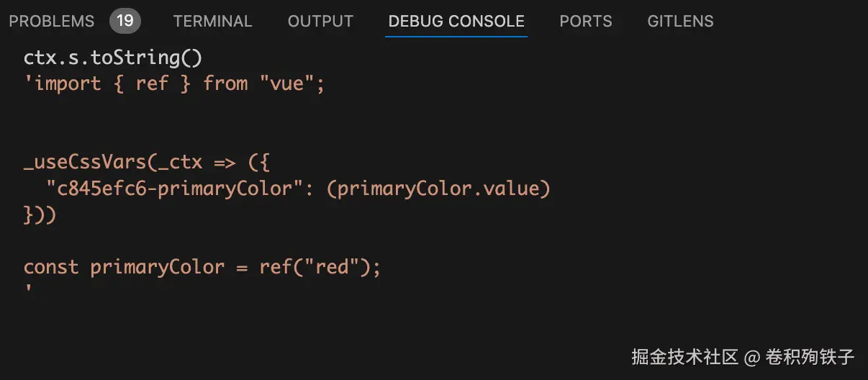Click the ctx.s.toString() input expression
Image resolution: width=868 pixels, height=380 pixels.
[x=113, y=59]
